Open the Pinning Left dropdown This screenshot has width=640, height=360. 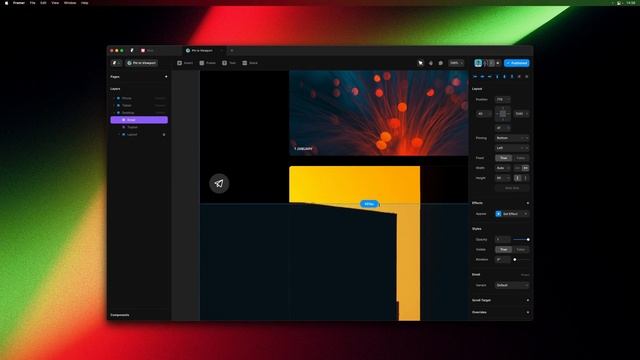pyautogui.click(x=512, y=148)
